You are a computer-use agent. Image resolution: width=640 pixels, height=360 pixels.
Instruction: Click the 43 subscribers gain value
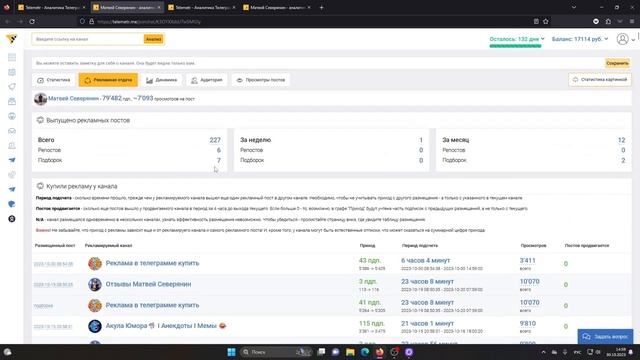(369, 260)
